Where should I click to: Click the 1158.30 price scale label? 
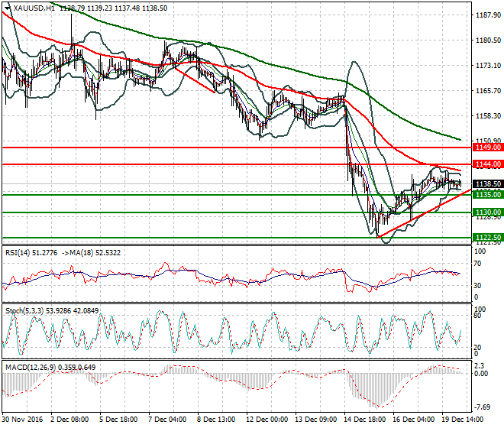tap(488, 116)
